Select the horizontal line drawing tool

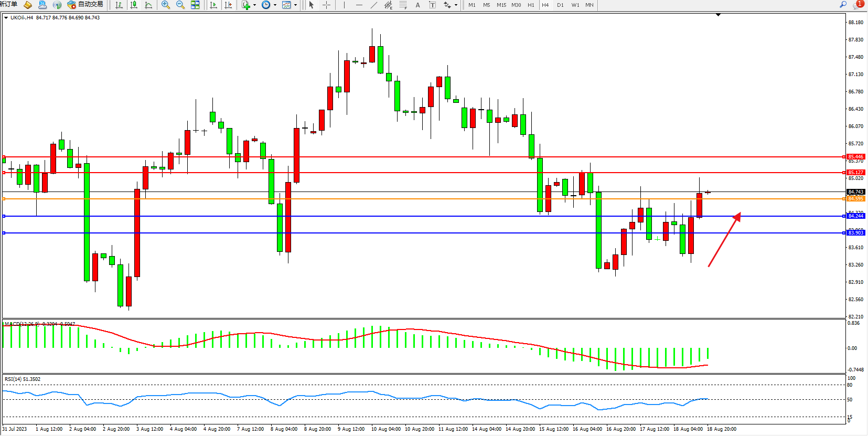click(359, 5)
